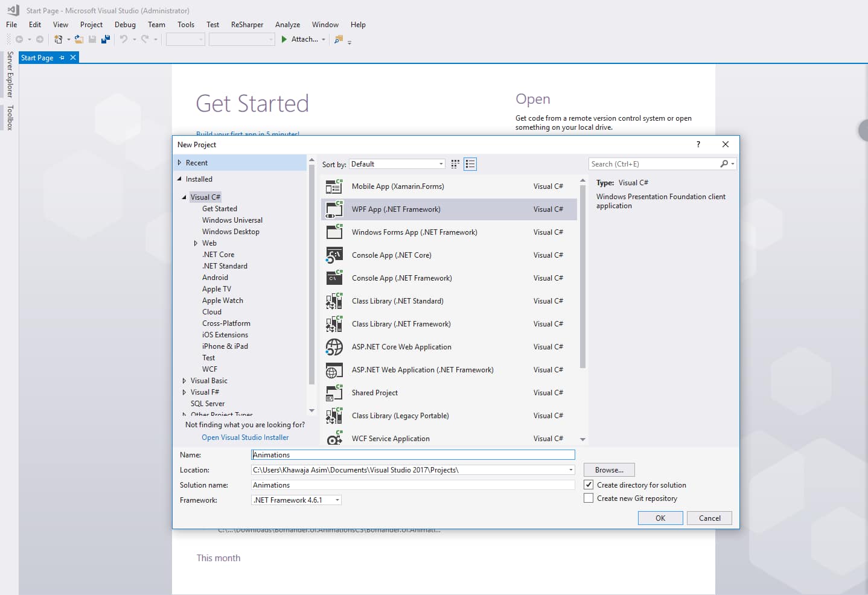Uncheck Create directory for solution
Image resolution: width=868 pixels, height=595 pixels.
(589, 485)
